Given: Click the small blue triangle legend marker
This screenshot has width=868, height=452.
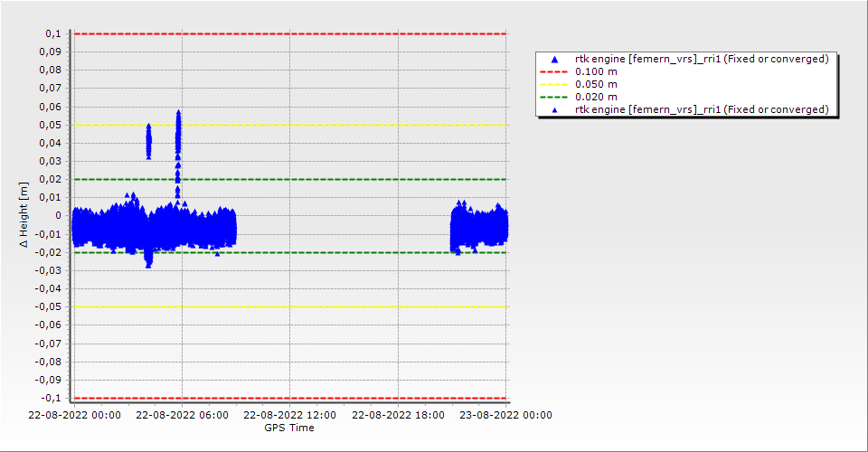Looking at the screenshot, I should tap(555, 109).
